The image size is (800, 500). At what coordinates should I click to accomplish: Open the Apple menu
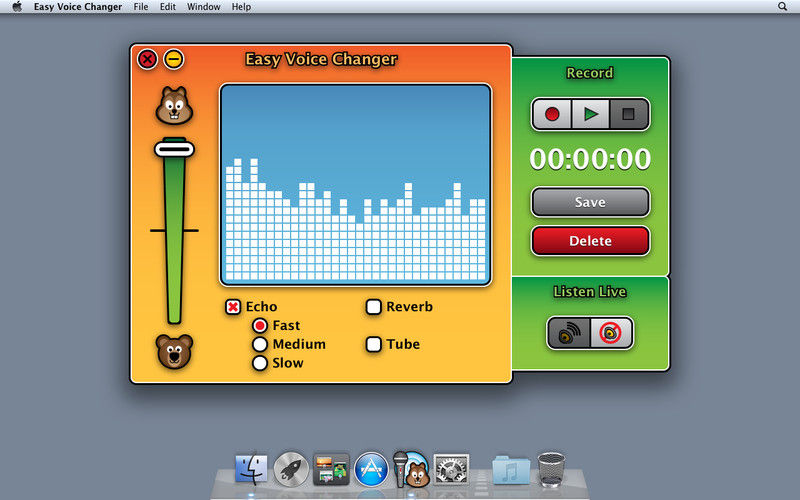(17, 7)
